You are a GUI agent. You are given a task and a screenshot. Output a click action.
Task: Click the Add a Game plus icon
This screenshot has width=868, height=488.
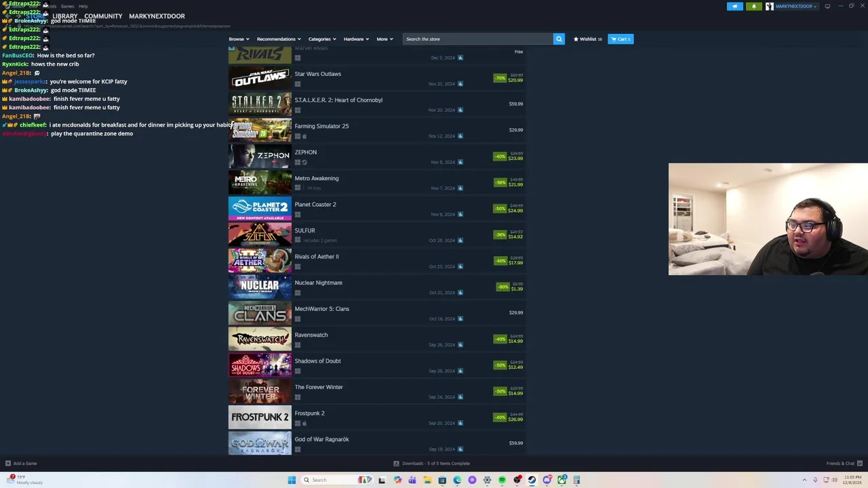pyautogui.click(x=8, y=464)
